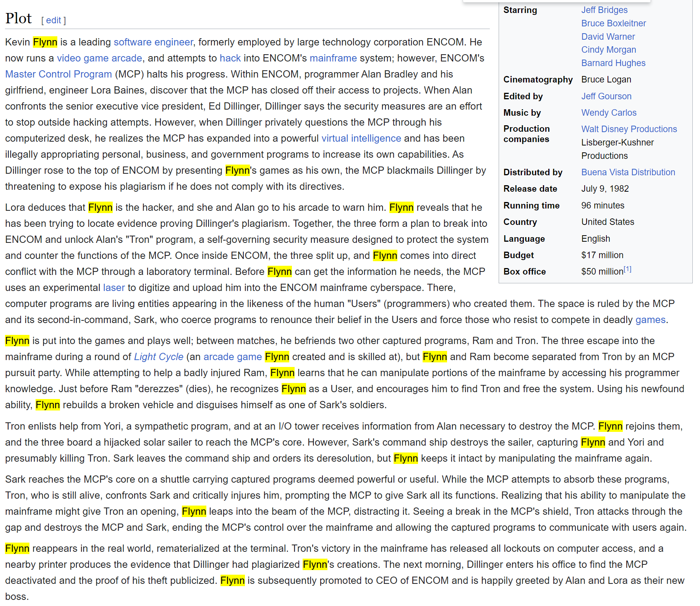Click highlighted 'Flynn' before 'is subsequently promoted'
Screen dimensions: 700x606
tap(233, 580)
